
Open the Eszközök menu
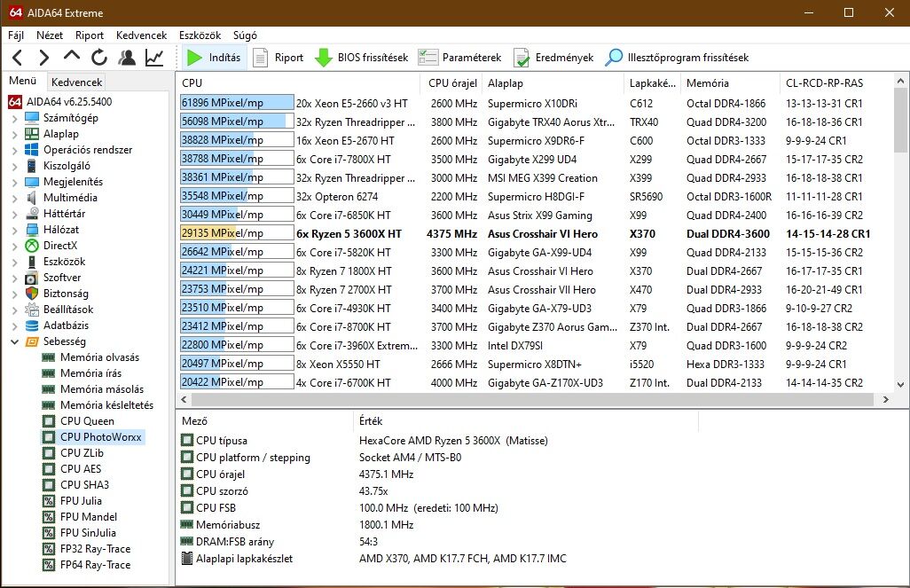(x=200, y=35)
